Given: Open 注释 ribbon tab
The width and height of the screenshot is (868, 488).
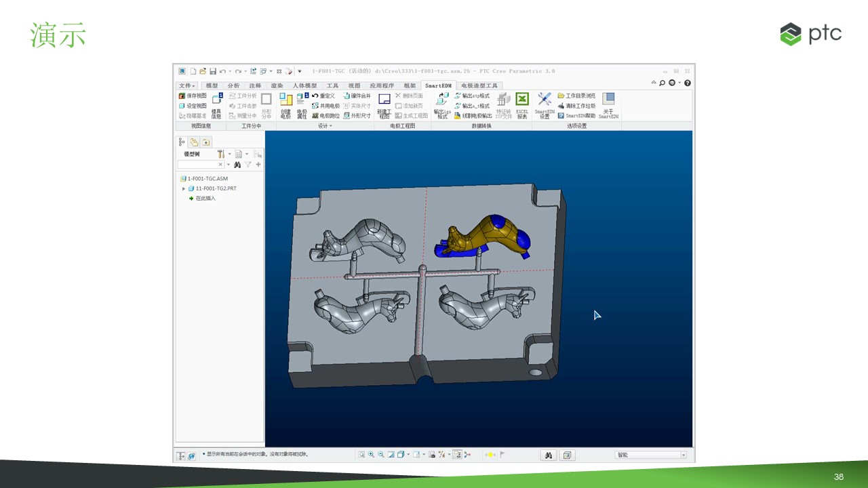Looking at the screenshot, I should click(255, 86).
